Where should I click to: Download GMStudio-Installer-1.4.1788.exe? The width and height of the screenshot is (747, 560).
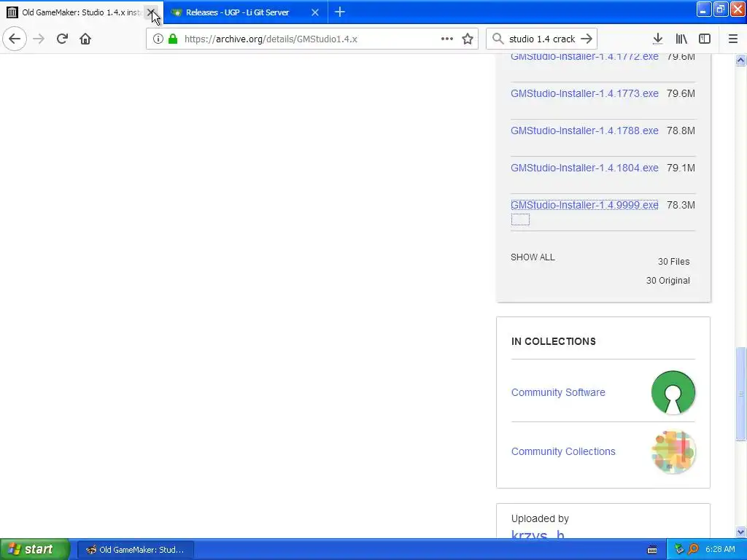584,131
